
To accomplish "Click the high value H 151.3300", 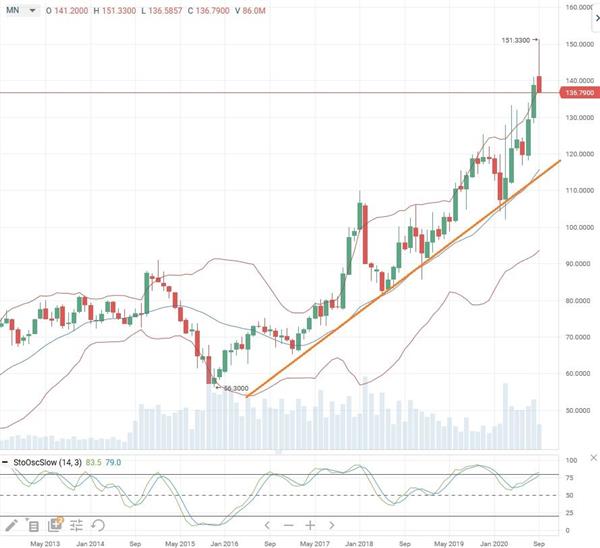I will coord(115,11).
